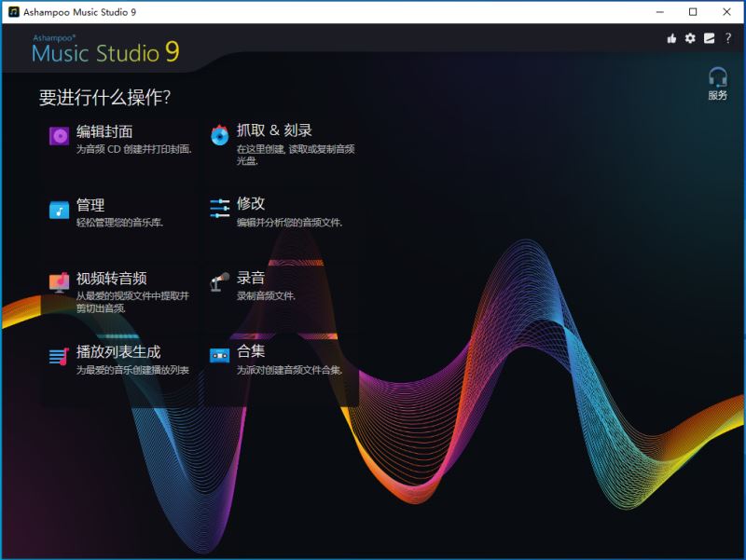This screenshot has width=746, height=560.
Task: Maximize the Ashampoo Music Studio window
Action: (x=693, y=12)
